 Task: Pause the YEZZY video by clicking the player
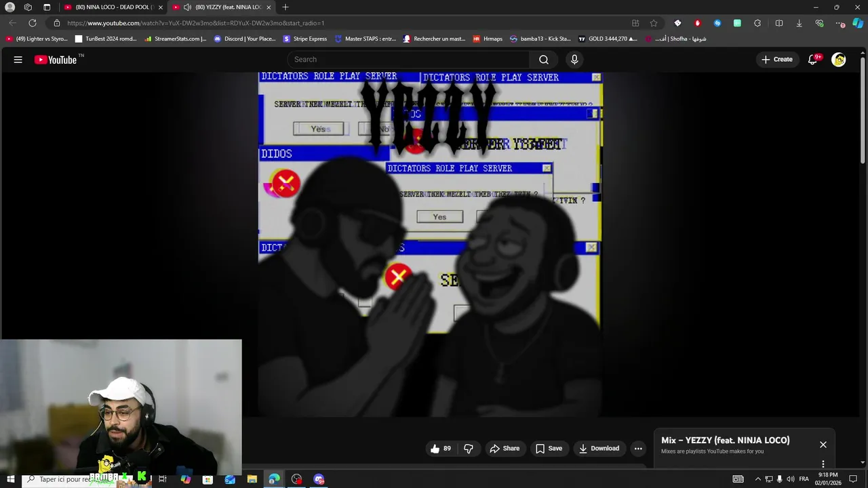point(430,244)
